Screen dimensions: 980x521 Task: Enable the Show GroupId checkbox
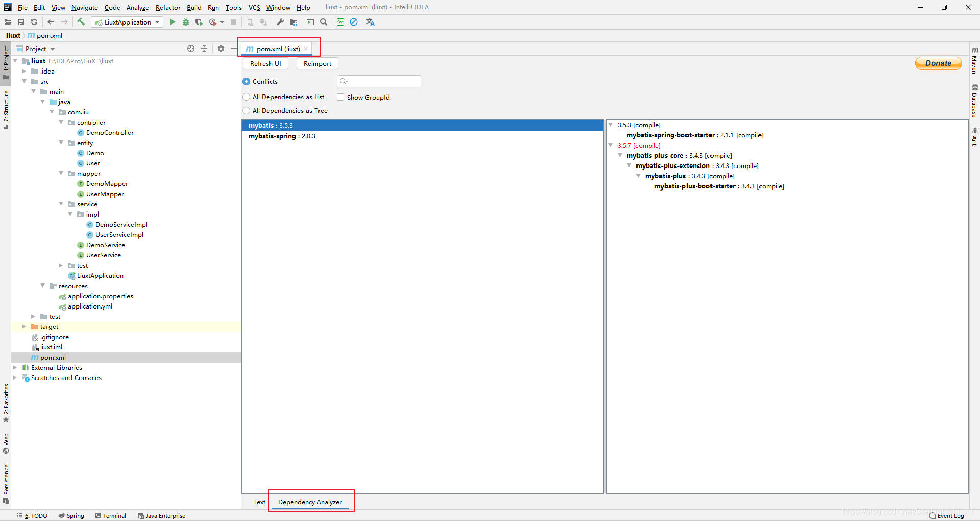(x=340, y=97)
